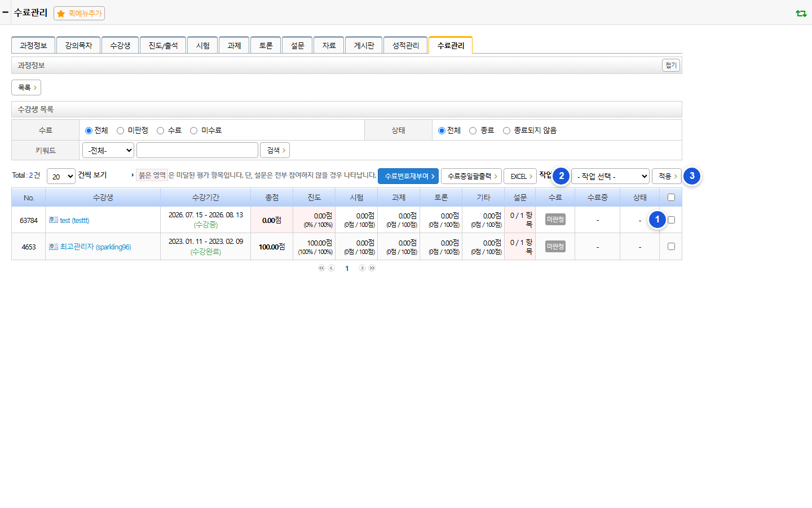The width and height of the screenshot is (812, 508).
Task: Go to previous page pagination arrow
Action: click(x=332, y=268)
